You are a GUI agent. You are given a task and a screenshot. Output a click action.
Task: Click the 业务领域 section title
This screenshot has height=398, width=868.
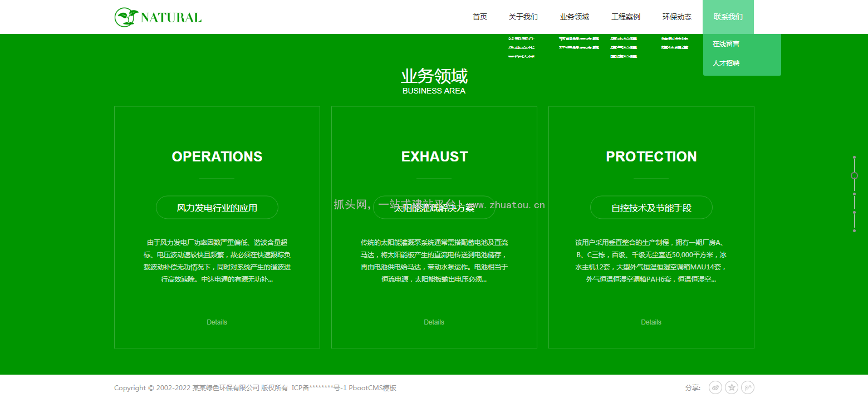point(434,76)
